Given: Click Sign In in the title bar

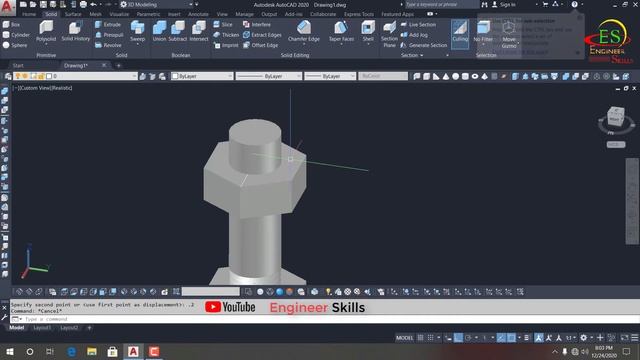Looking at the screenshot, I should point(503,4).
